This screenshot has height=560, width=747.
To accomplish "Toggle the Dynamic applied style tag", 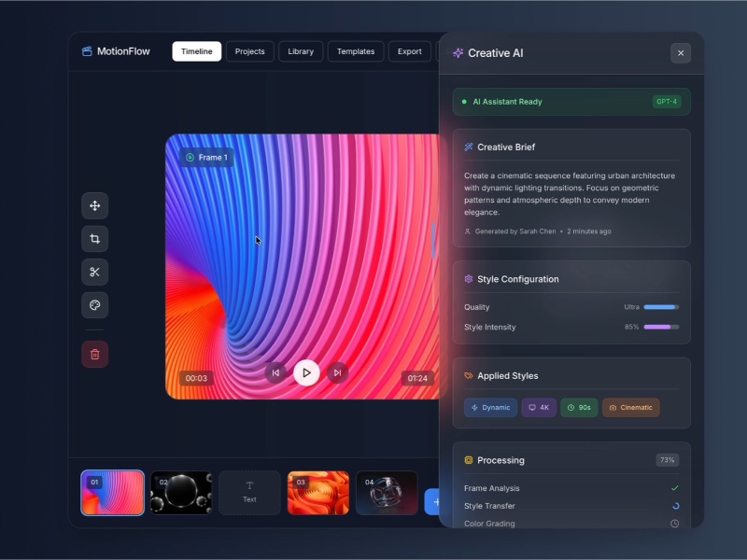I will click(490, 407).
